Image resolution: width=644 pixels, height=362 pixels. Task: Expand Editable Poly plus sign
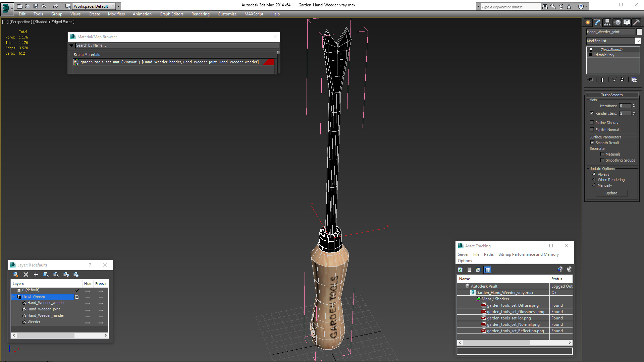590,55
